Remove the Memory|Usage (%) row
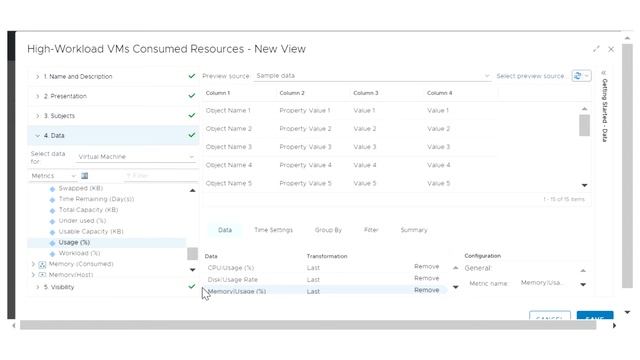The image size is (640, 360). pos(427,290)
